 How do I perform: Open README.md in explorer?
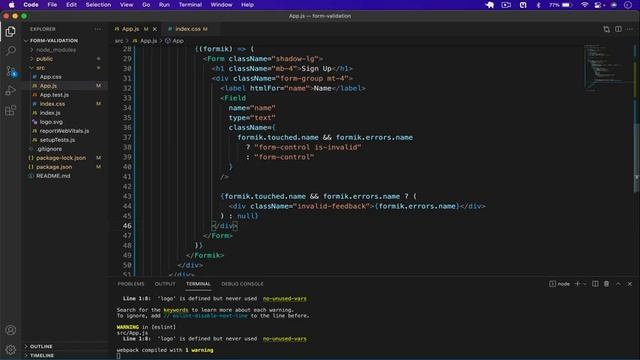pos(53,176)
